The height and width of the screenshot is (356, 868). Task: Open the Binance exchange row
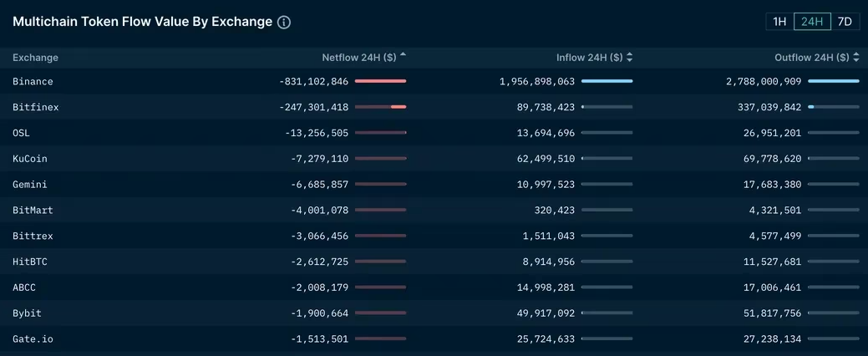point(33,82)
